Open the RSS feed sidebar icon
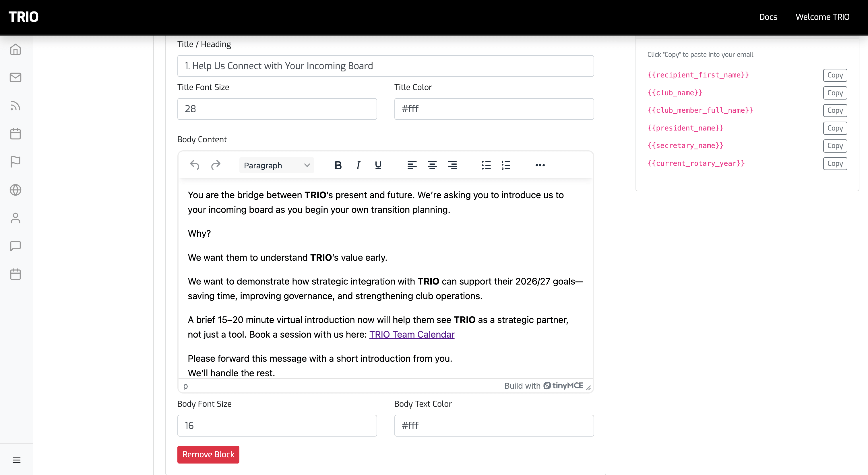Screen dimensions: 868x475 tap(15, 106)
